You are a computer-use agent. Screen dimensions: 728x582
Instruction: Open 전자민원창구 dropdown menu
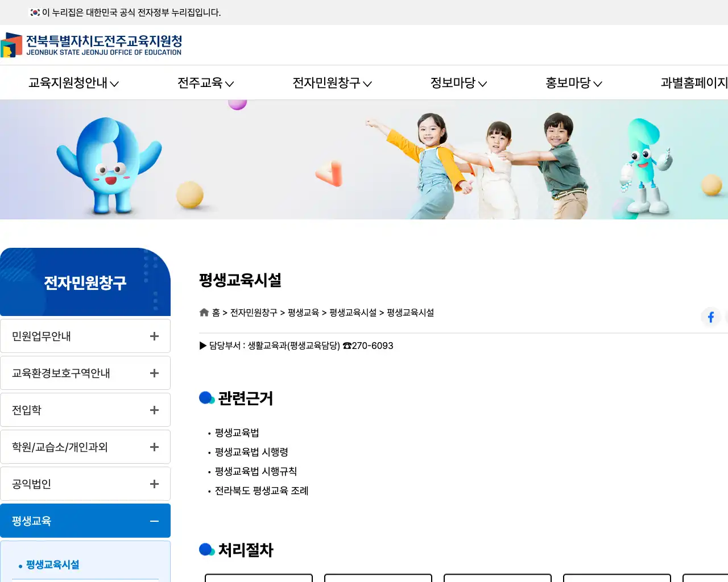click(x=332, y=83)
